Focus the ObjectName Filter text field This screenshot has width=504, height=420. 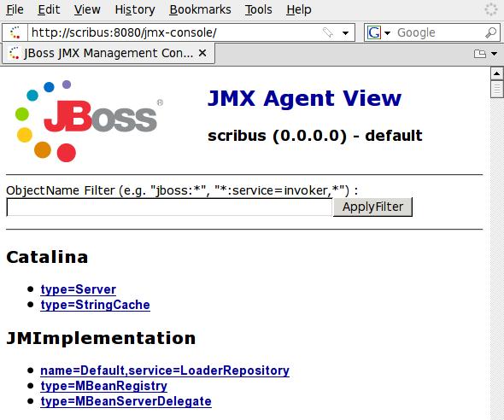169,207
